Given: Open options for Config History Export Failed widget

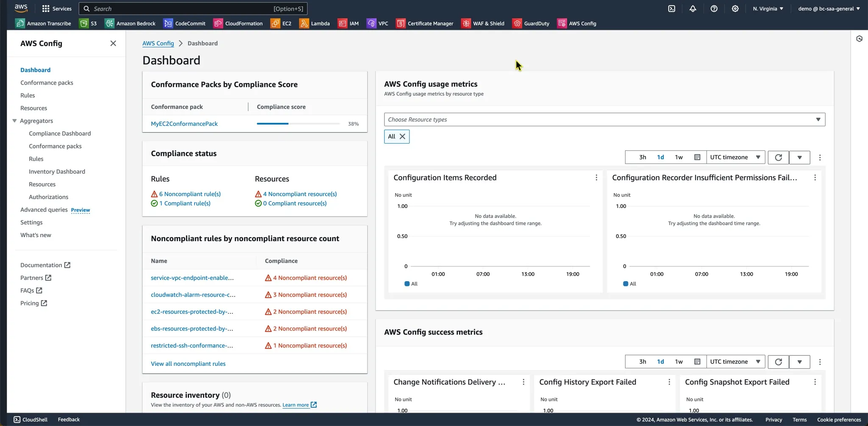Looking at the screenshot, I should 669,382.
